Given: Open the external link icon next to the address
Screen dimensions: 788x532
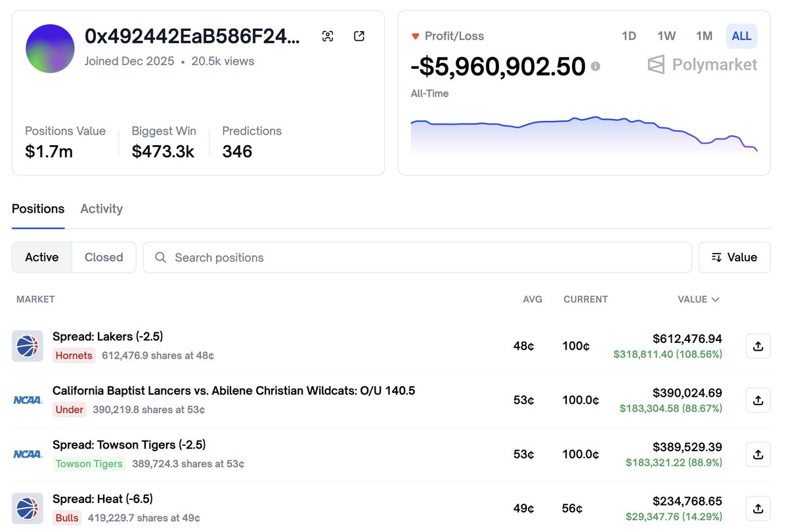Looking at the screenshot, I should (359, 36).
